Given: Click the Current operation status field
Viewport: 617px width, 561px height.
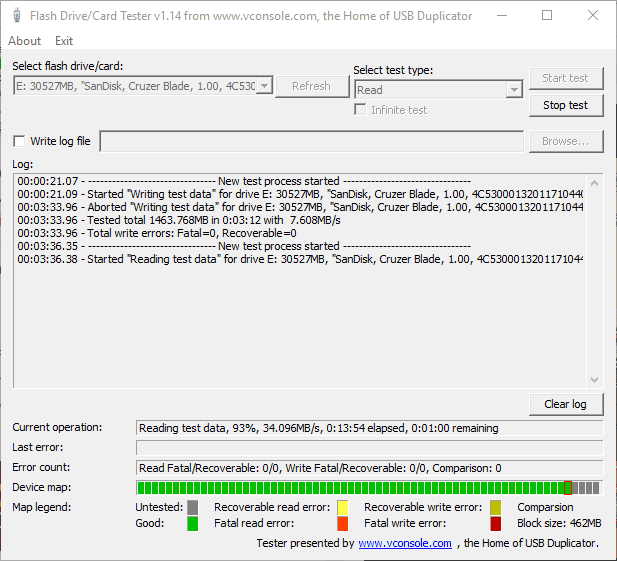Looking at the screenshot, I should (x=369, y=428).
